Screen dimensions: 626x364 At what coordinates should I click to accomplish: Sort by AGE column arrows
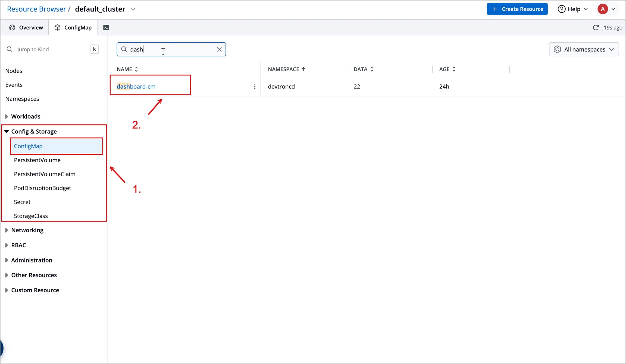click(x=454, y=69)
